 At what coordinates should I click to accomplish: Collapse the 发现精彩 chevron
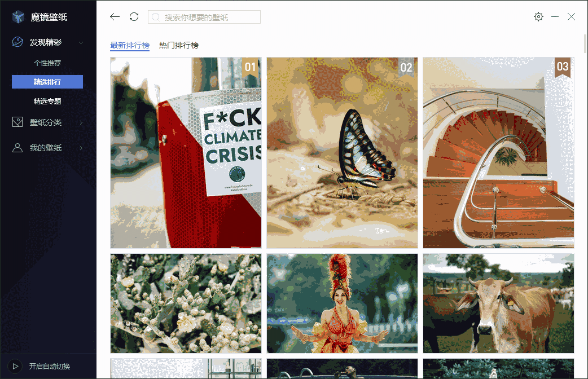pos(81,43)
